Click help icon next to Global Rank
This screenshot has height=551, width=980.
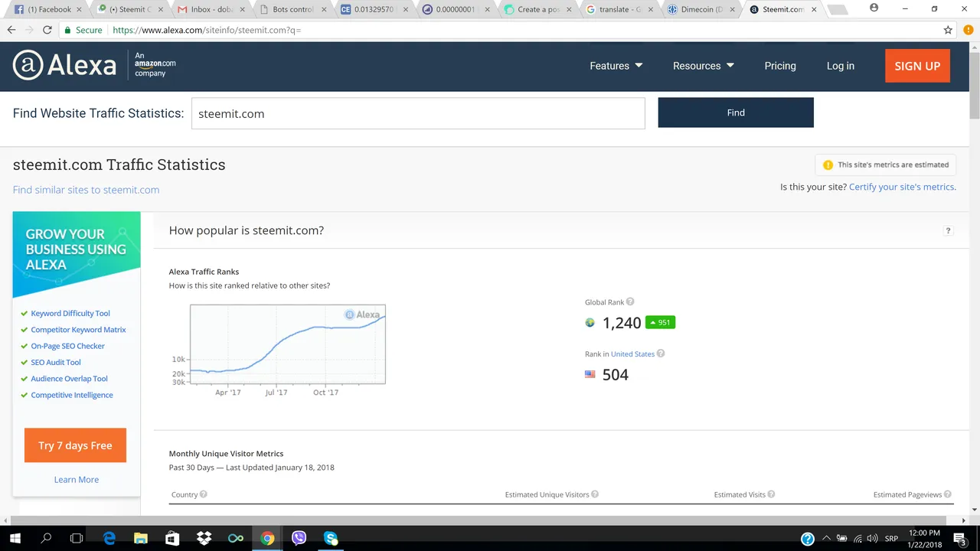[x=630, y=302]
